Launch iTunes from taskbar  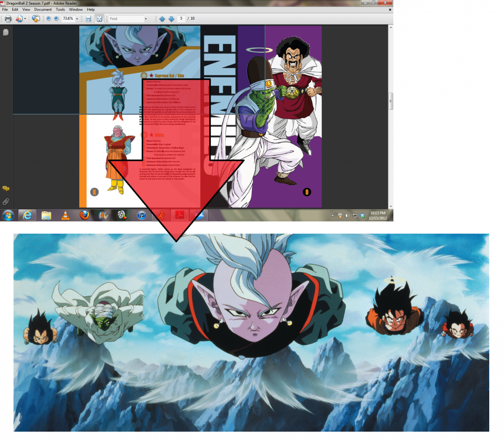[x=141, y=215]
